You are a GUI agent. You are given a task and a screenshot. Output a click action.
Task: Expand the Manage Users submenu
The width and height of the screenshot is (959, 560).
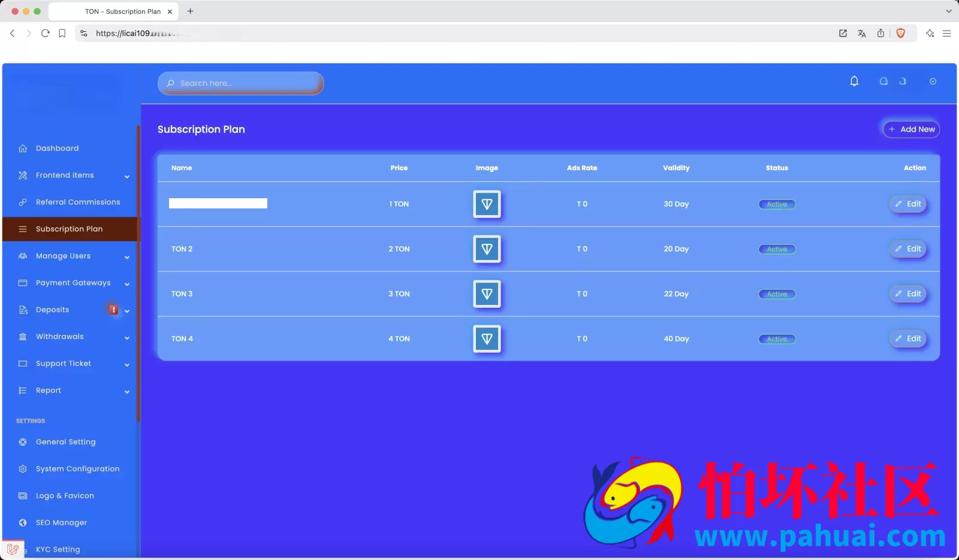coord(127,257)
